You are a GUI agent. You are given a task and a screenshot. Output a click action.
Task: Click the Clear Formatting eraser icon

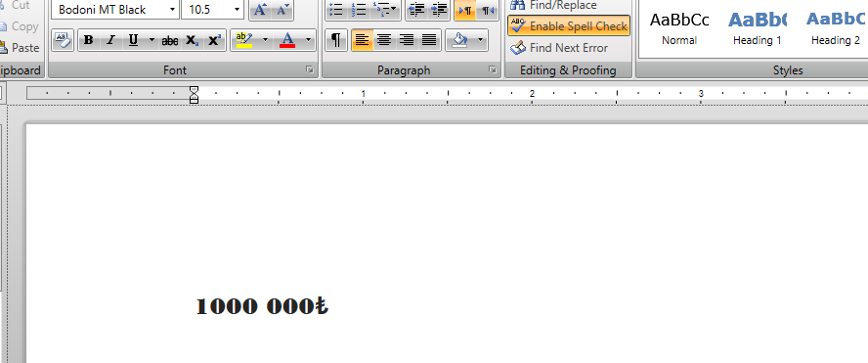pos(63,40)
